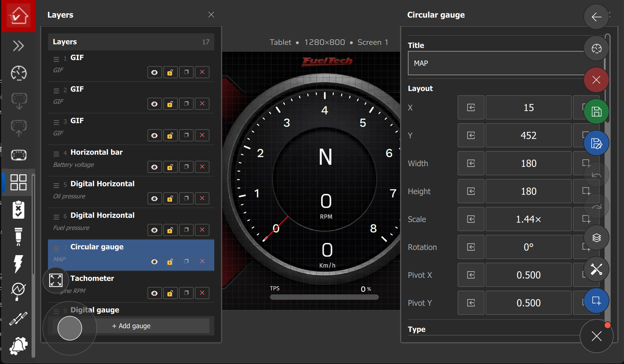Delete the Battery voltage Horizontal bar layer
The height and width of the screenshot is (364, 624).
202,167
